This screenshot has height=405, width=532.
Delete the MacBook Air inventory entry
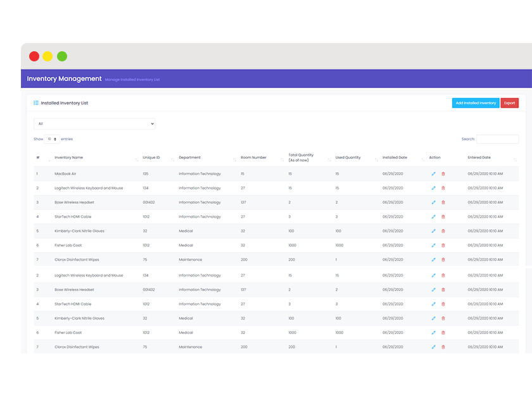[x=443, y=173]
